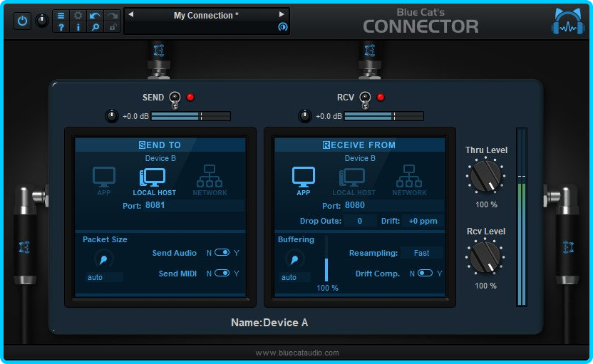
Task: Click the red RCV status LED
Action: (381, 97)
